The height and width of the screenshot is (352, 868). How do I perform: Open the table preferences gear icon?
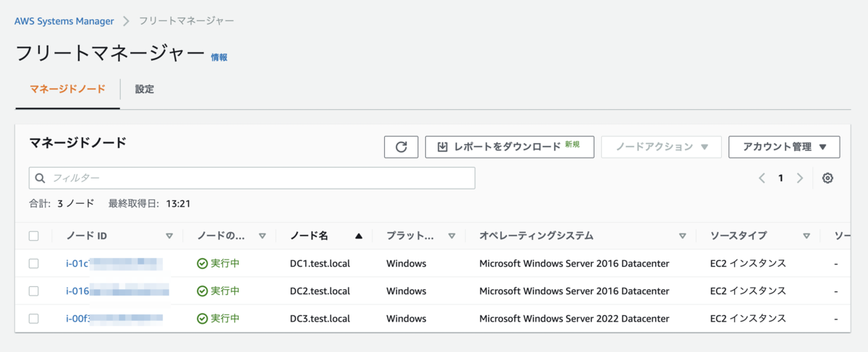pyautogui.click(x=827, y=178)
